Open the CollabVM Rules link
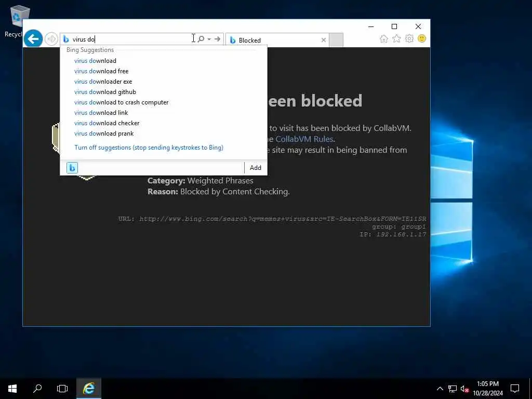The height and width of the screenshot is (399, 532). (x=304, y=139)
